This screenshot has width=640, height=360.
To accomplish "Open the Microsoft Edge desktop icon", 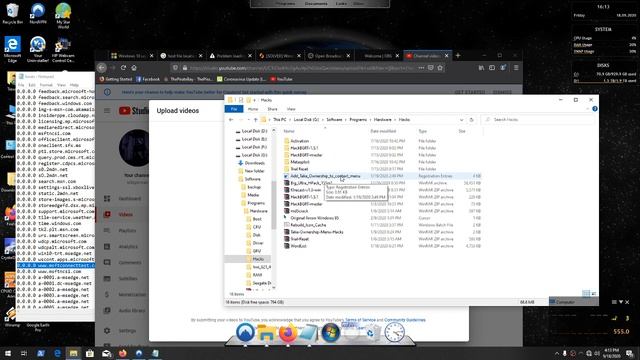I will point(12,49).
